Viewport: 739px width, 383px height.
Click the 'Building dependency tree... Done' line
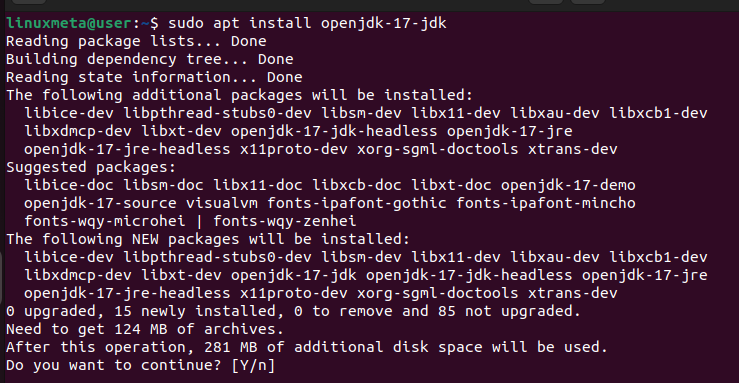150,59
